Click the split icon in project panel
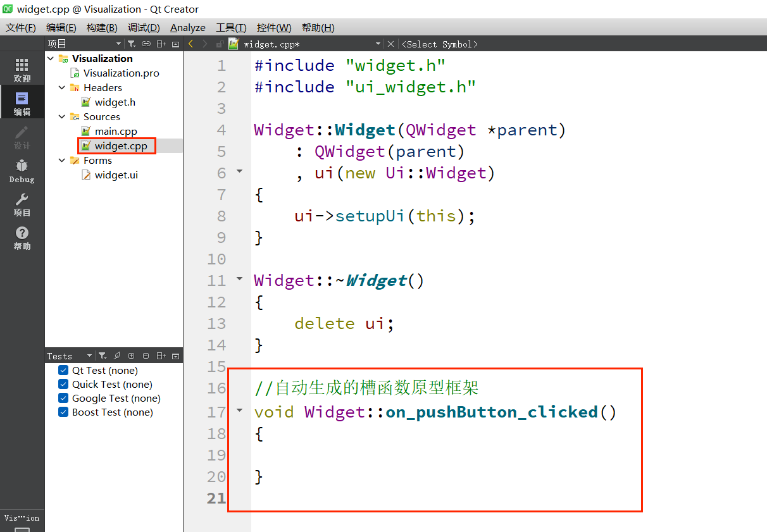The width and height of the screenshot is (767, 532). 161,44
